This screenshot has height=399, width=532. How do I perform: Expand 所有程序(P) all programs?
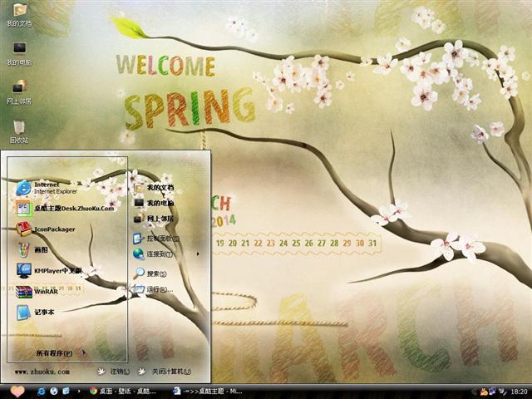tap(61, 353)
